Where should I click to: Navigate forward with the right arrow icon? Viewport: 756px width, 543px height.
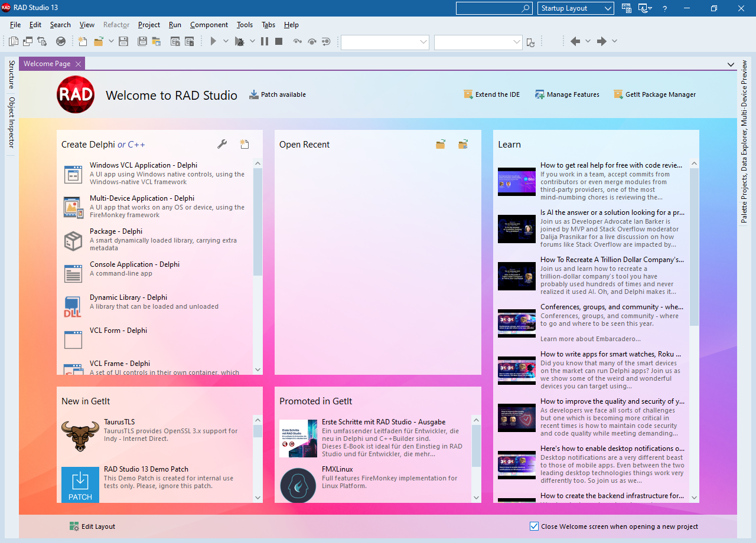602,41
